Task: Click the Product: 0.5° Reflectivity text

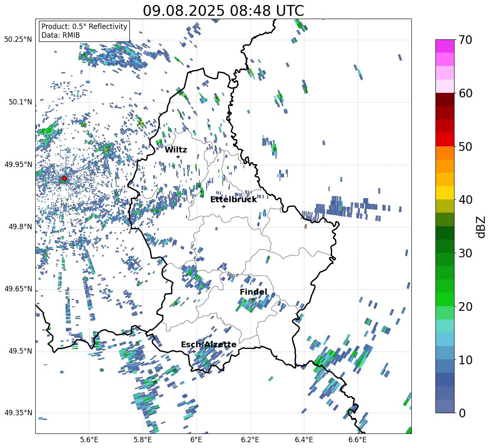Action: point(84,26)
